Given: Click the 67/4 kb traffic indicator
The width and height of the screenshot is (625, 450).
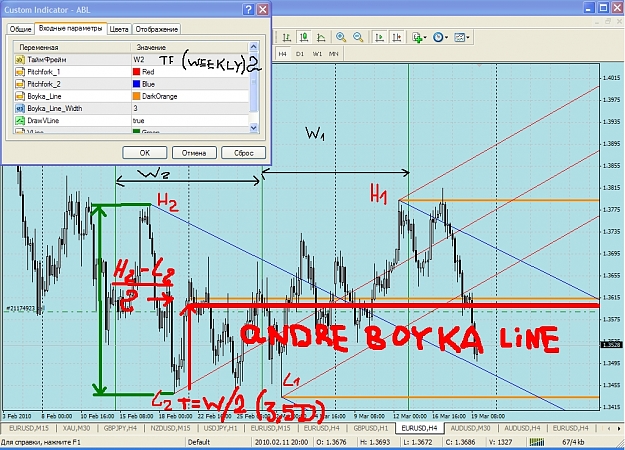Looking at the screenshot, I should coord(573,442).
